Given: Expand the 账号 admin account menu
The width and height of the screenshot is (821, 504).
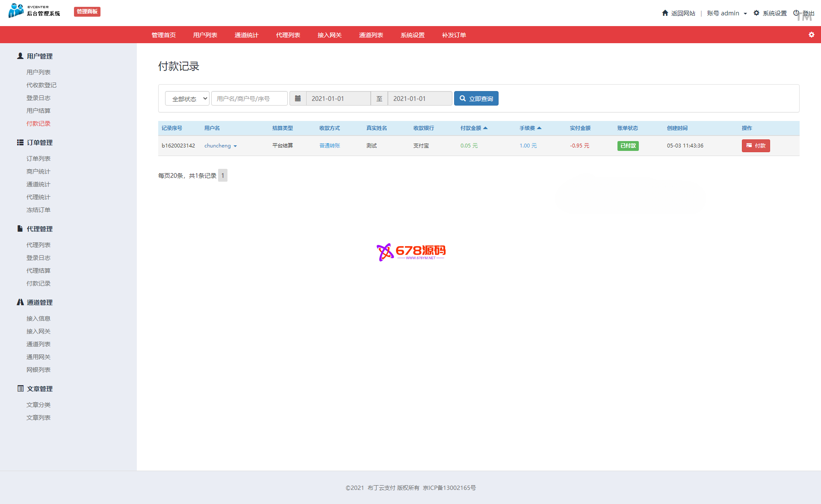Looking at the screenshot, I should click(727, 13).
